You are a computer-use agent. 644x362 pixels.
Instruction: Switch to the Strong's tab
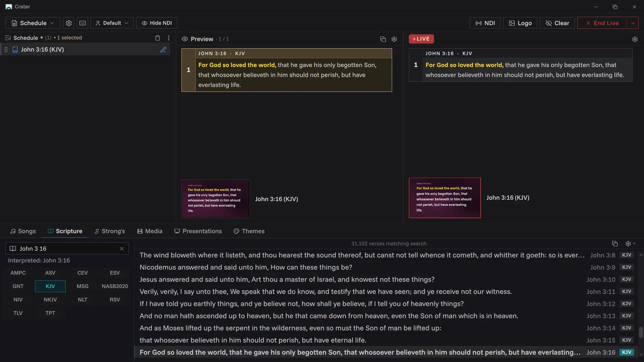tap(110, 231)
